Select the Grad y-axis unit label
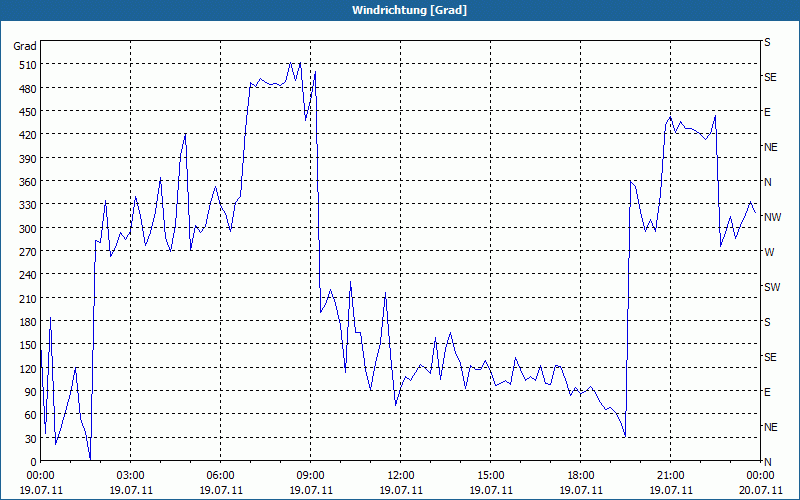The height and width of the screenshot is (500, 800). pos(25,46)
